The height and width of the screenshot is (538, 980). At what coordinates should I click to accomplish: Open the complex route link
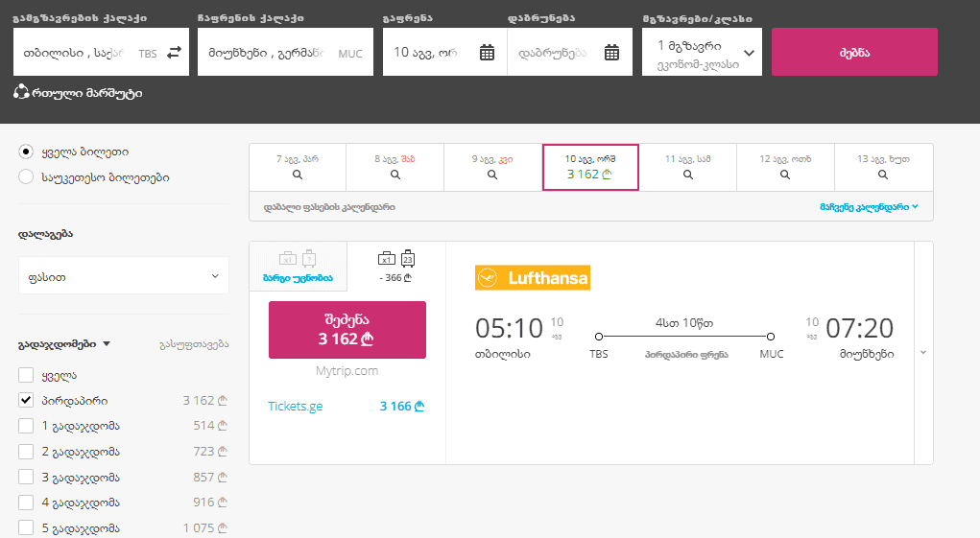point(87,93)
